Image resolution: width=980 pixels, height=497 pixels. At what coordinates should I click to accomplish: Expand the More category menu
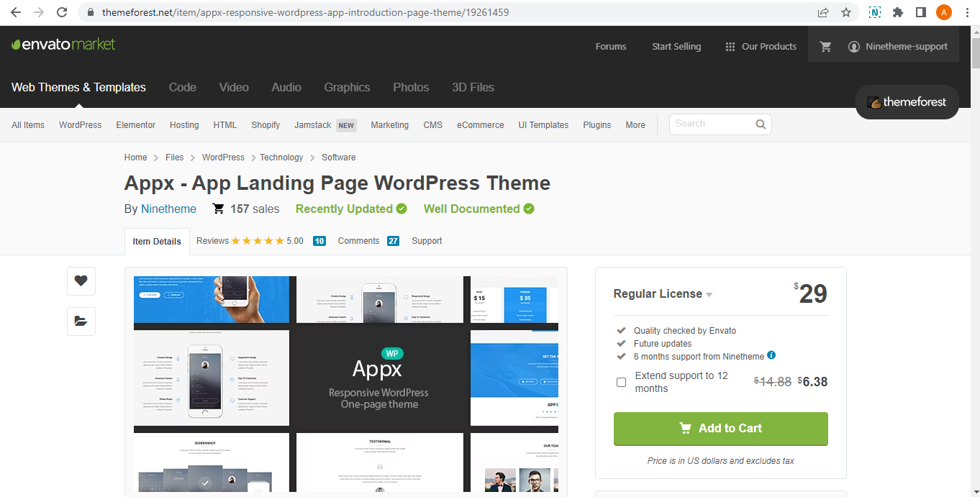[x=635, y=125]
